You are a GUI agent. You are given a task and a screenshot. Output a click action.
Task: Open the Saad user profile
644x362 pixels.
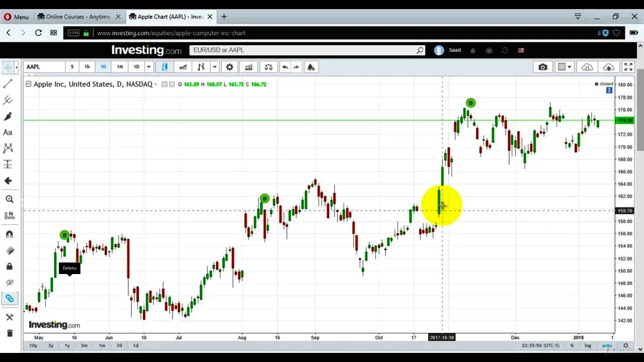point(447,50)
